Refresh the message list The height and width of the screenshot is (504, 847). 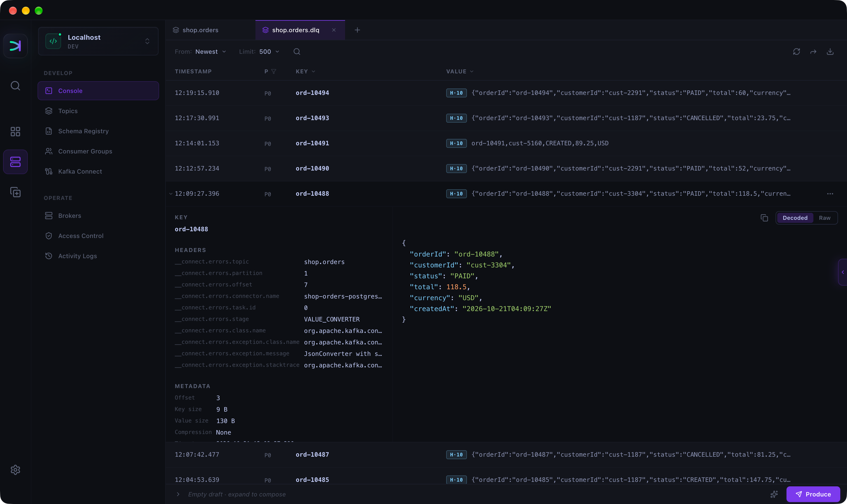(796, 52)
